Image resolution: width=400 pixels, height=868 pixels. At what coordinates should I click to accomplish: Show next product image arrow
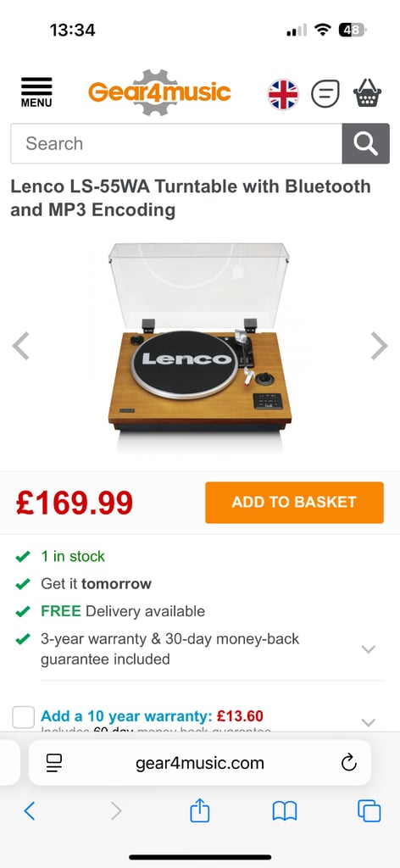coord(379,346)
